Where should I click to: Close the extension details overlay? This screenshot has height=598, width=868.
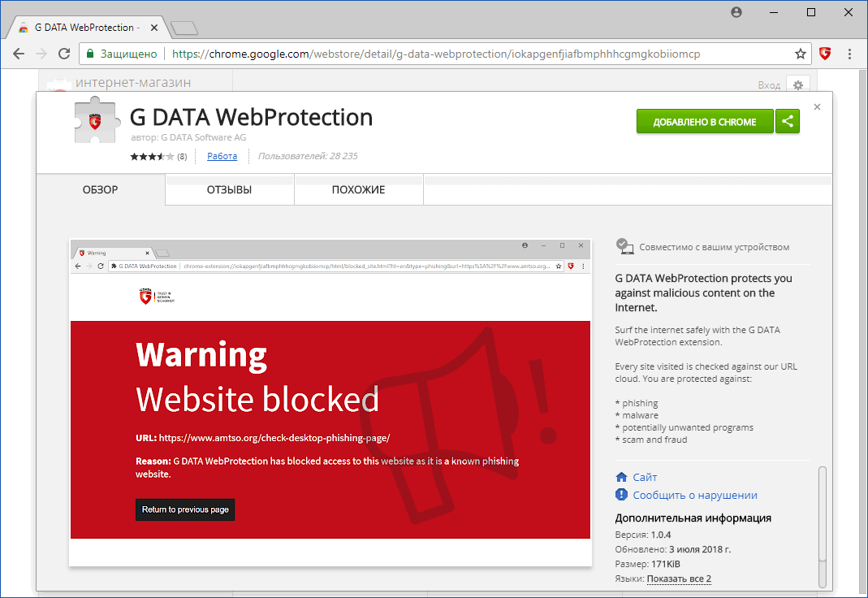click(817, 106)
